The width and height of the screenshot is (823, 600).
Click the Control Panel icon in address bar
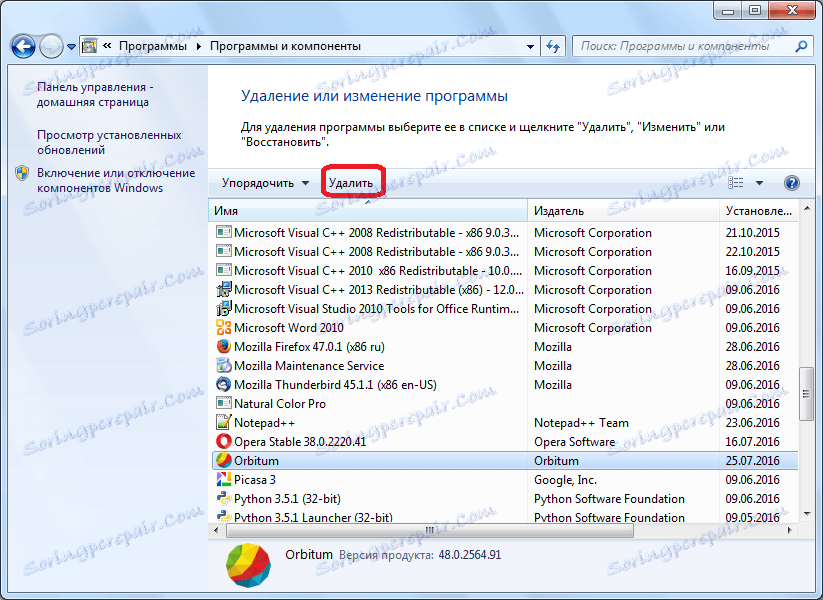pos(90,46)
